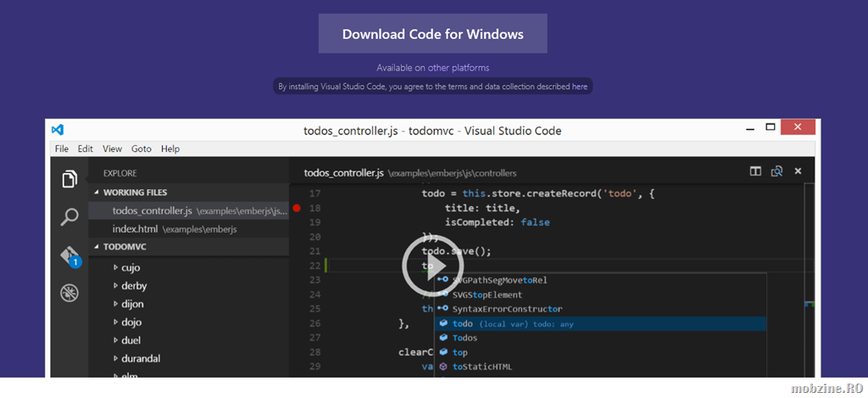Expand the dojo folder
Image resolution: width=868 pixels, height=398 pixels.
tap(116, 322)
